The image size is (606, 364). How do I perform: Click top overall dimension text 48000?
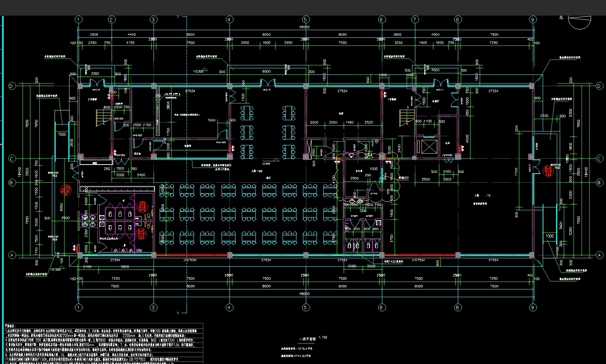[304, 27]
